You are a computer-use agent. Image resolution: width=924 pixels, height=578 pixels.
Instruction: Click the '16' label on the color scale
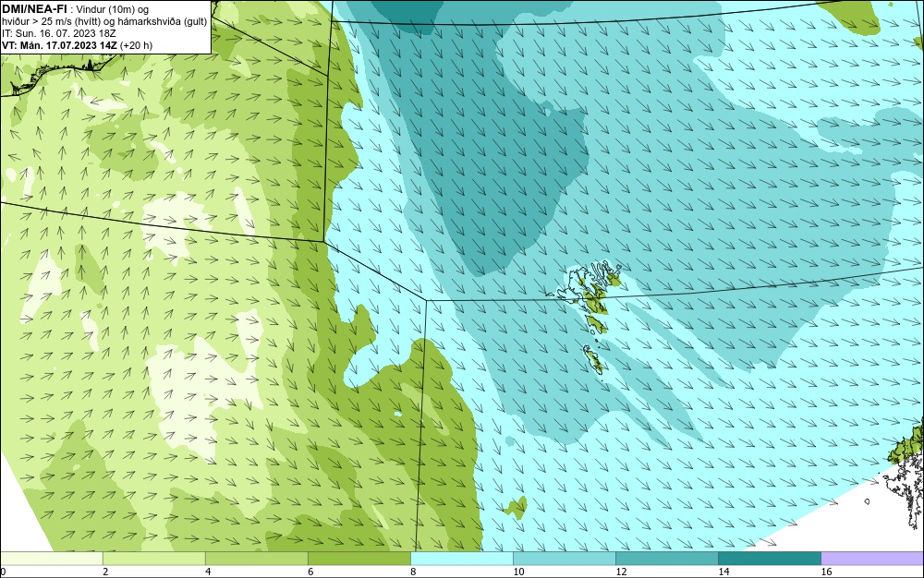point(826,572)
